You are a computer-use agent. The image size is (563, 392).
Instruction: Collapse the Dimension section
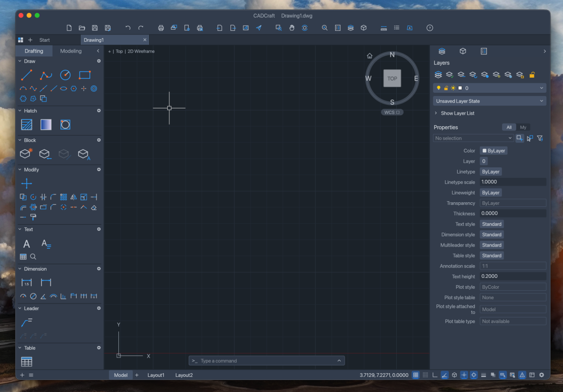click(20, 269)
